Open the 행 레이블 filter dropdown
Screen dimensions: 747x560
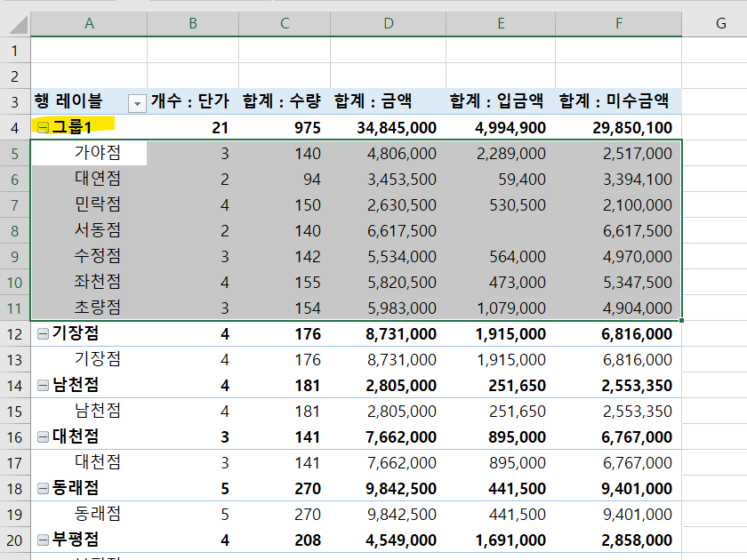(x=137, y=103)
